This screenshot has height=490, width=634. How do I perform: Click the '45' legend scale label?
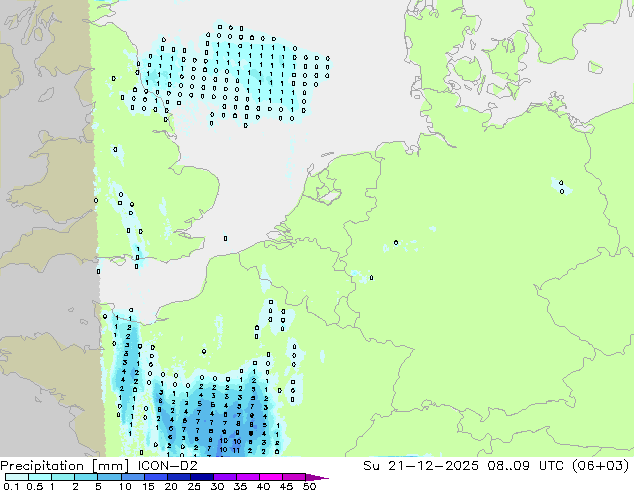(286, 486)
